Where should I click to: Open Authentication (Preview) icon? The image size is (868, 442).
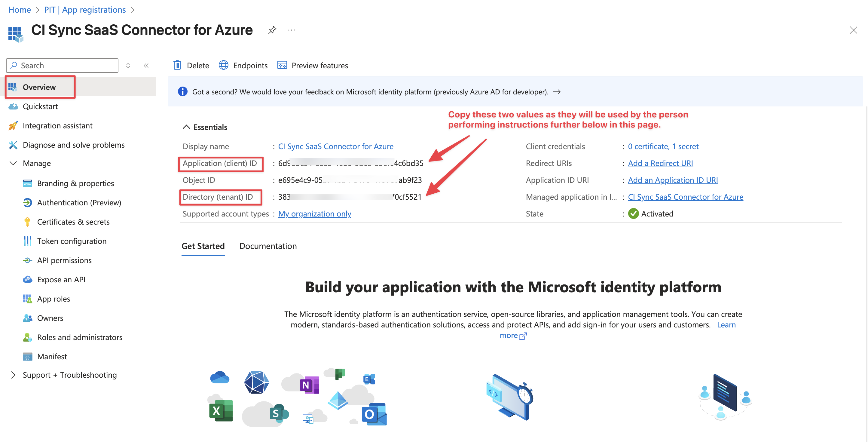click(28, 203)
